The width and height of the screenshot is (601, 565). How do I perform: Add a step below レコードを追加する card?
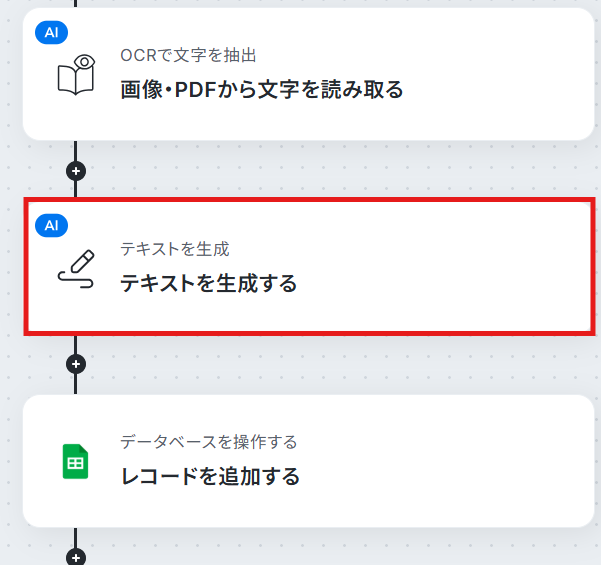click(x=76, y=557)
